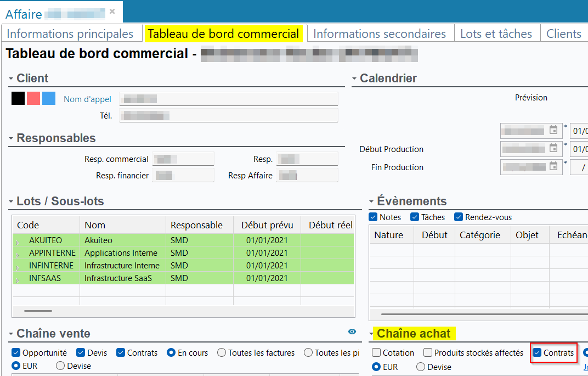Switch to Informations secondaires tab

click(x=379, y=33)
